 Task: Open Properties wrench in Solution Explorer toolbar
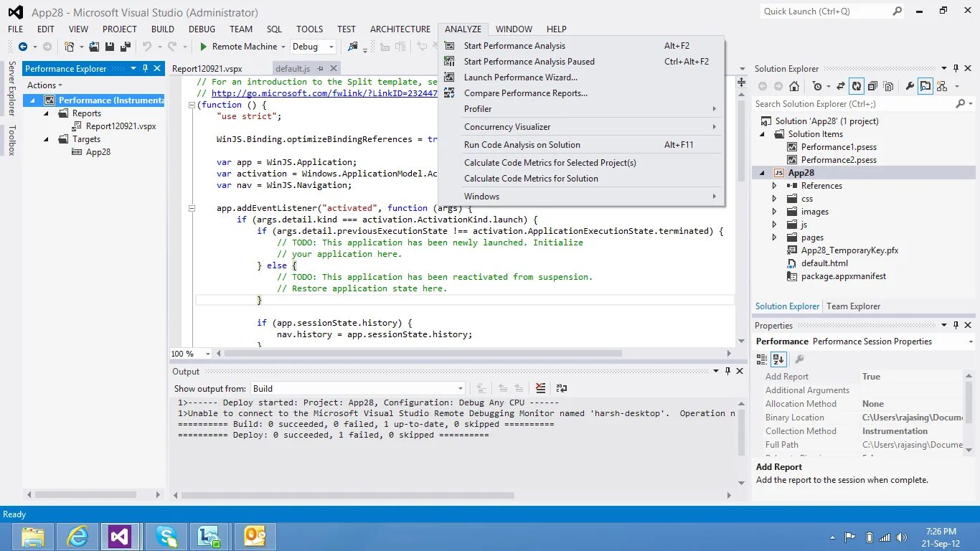pos(910,86)
